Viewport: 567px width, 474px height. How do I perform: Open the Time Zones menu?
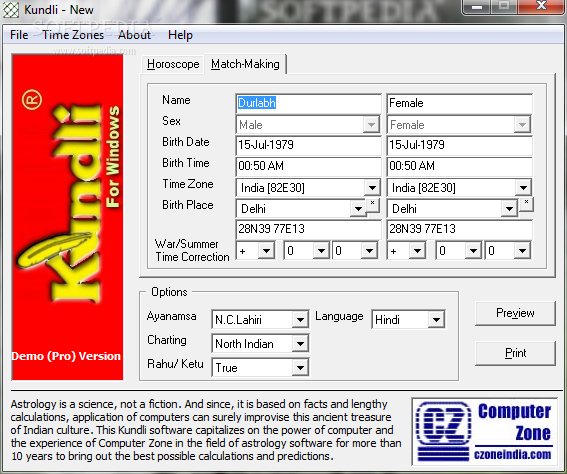pos(73,35)
